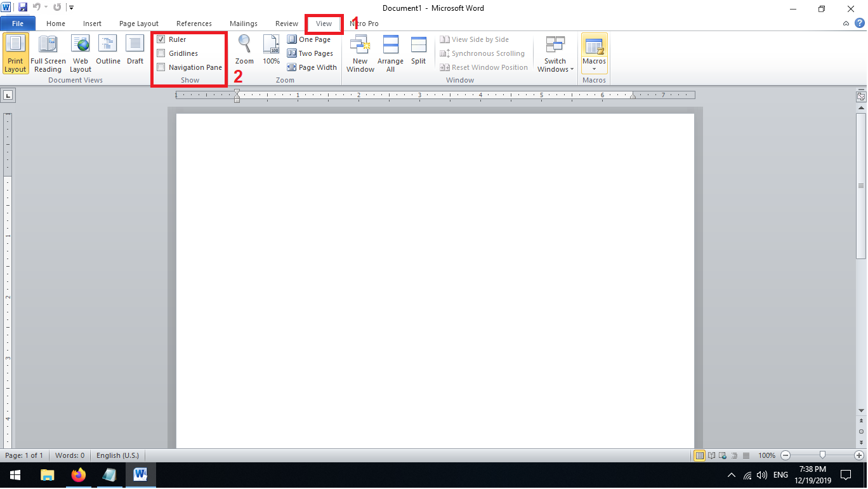Choose Two Pages zoom option
The width and height of the screenshot is (868, 489).
click(x=310, y=53)
